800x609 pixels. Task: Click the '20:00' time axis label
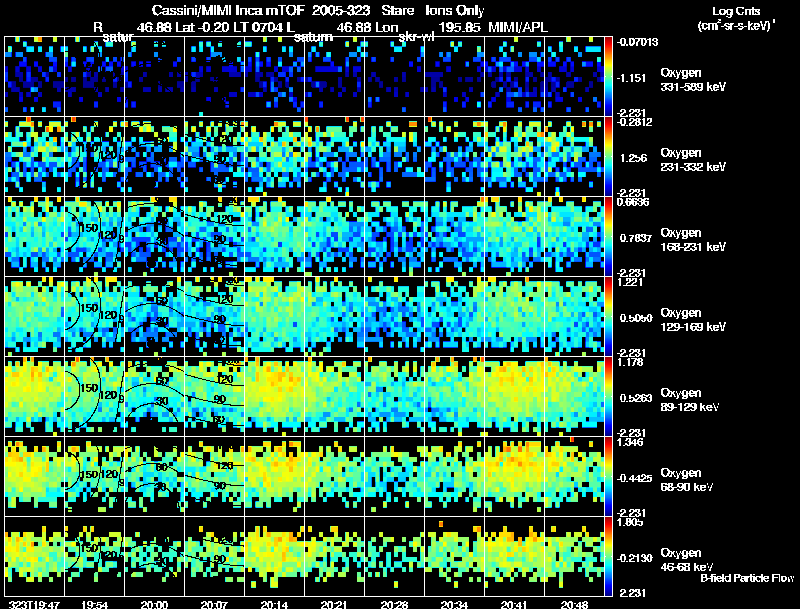click(x=155, y=604)
